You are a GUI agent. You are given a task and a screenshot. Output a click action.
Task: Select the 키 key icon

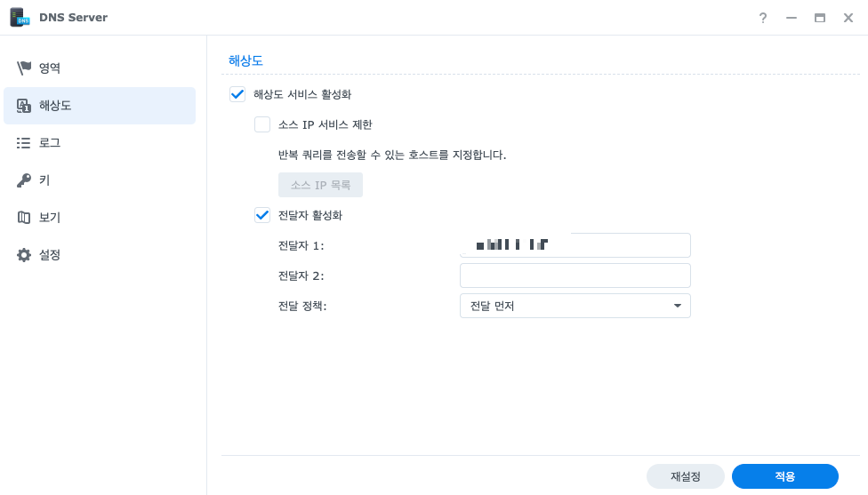click(24, 180)
